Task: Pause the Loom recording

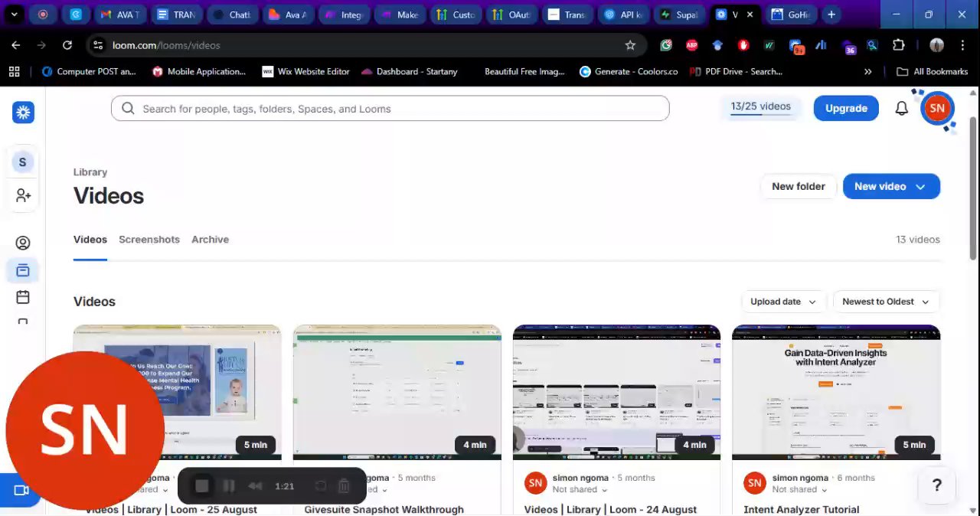Action: (228, 486)
